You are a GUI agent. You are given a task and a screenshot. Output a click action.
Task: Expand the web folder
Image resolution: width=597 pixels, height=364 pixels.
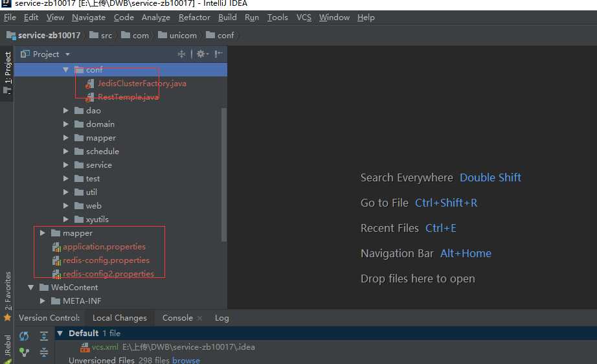coord(65,205)
